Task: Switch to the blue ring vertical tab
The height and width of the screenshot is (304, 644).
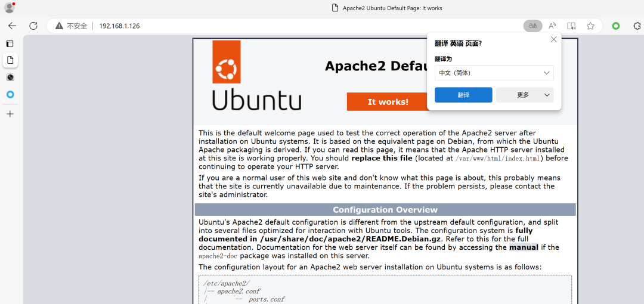Action: tap(10, 95)
